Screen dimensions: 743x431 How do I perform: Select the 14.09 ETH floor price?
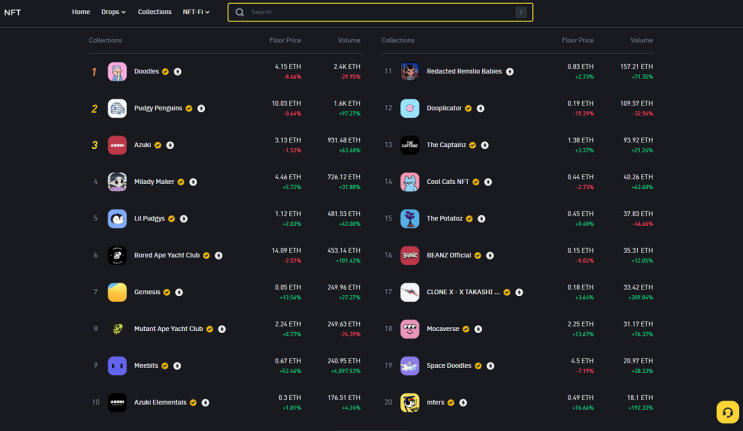click(286, 251)
